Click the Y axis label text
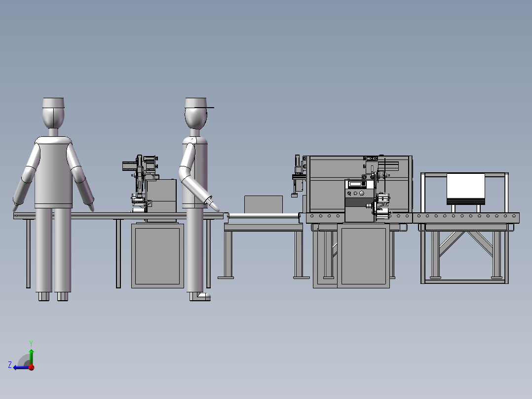Screen dimensions: 532x399 pyautogui.click(x=31, y=343)
